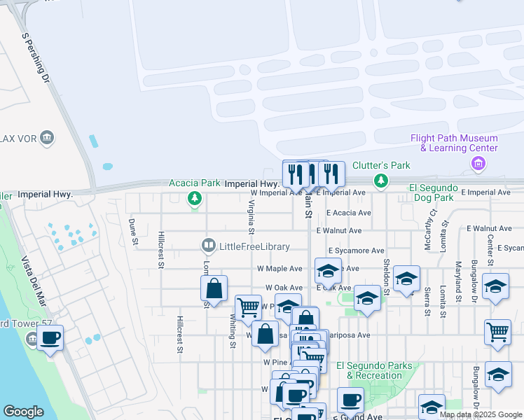Click the Map data ©2025 Google attribution
Screen dimensions: 524x420
tap(481, 415)
